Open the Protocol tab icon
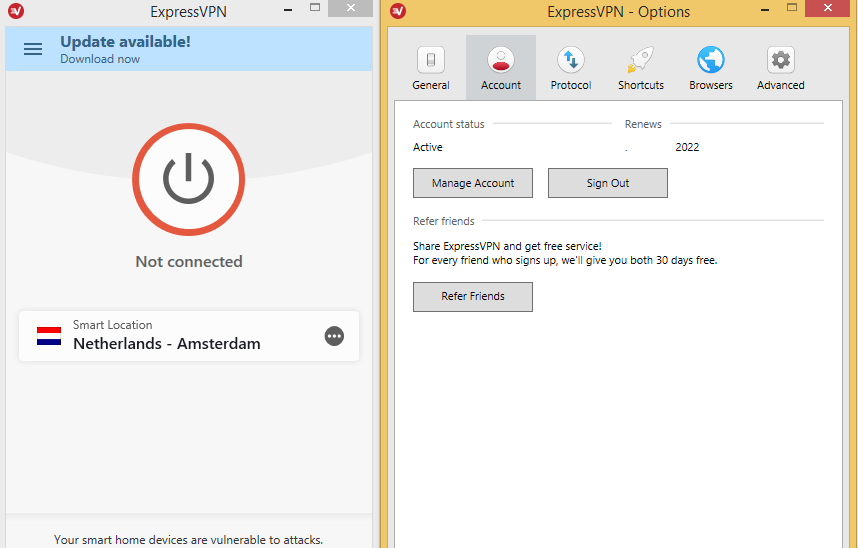The height and width of the screenshot is (548, 858). 571,60
